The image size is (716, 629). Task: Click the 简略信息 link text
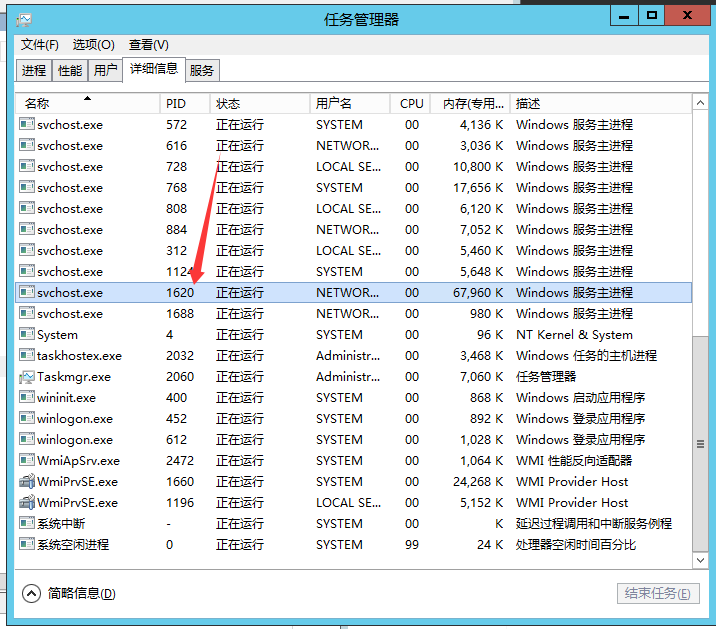click(82, 593)
